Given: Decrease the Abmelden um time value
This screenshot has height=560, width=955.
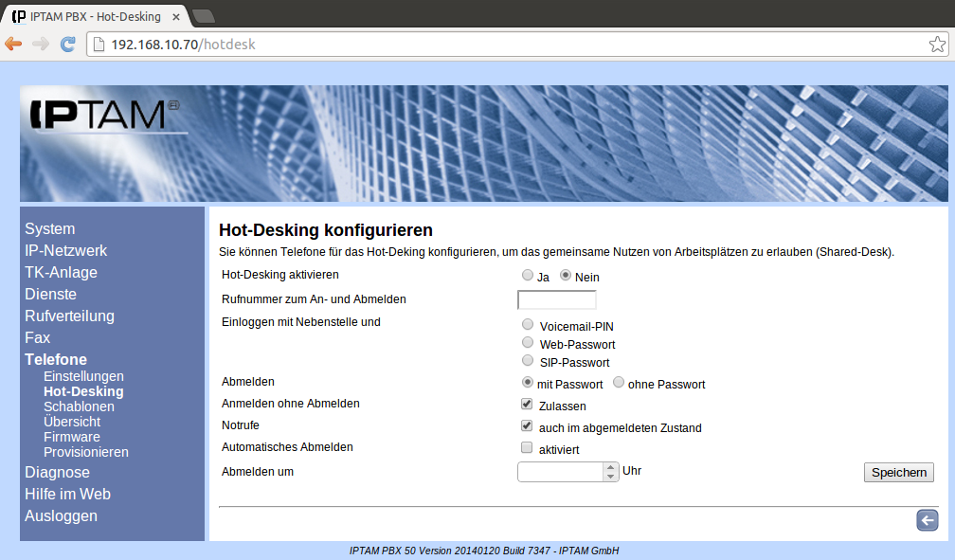Looking at the screenshot, I should tap(611, 477).
